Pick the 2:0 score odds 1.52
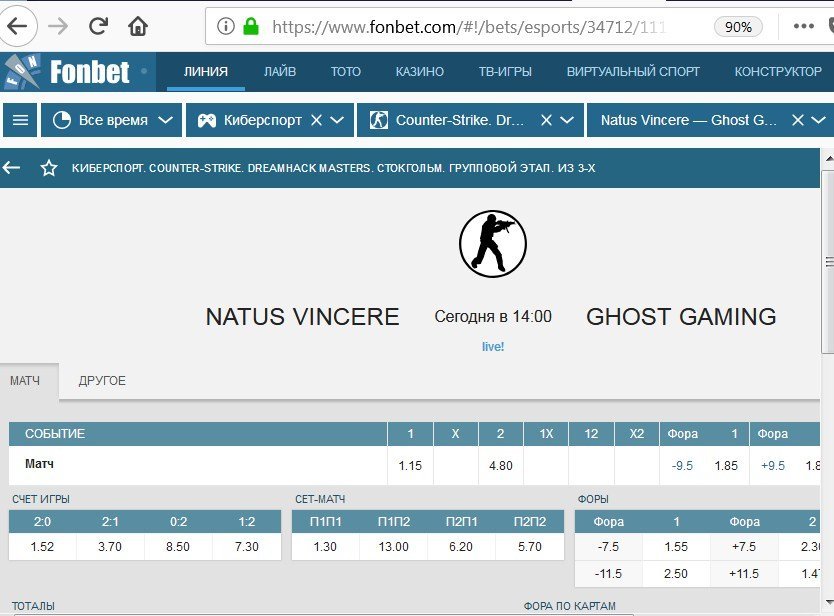The width and height of the screenshot is (834, 616). pos(43,546)
